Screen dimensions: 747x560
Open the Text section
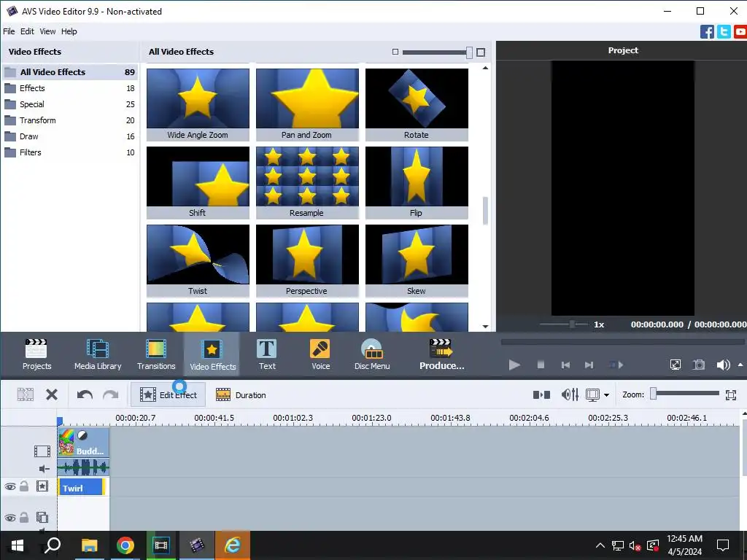point(267,354)
